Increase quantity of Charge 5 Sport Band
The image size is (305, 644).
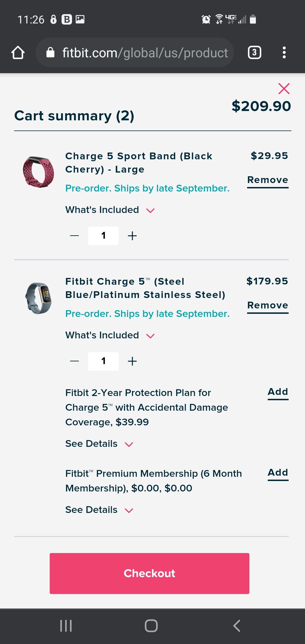132,236
